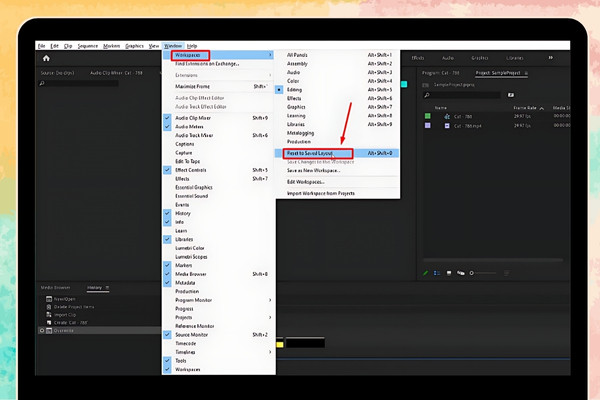
Task: Go to the Home screen icon
Action: click(x=46, y=58)
